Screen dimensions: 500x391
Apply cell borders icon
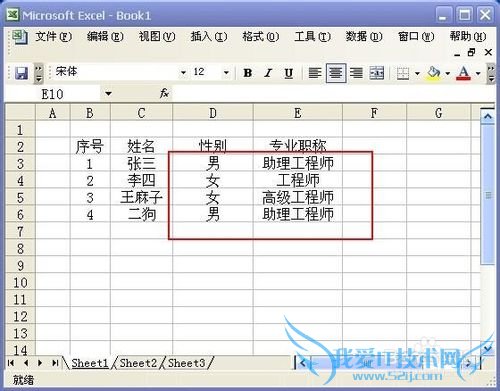[403, 73]
